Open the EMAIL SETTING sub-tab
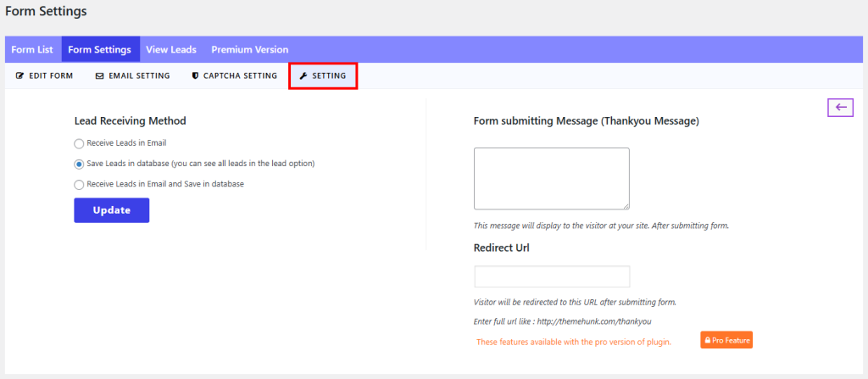Viewport: 868px width, 379px height. (133, 76)
